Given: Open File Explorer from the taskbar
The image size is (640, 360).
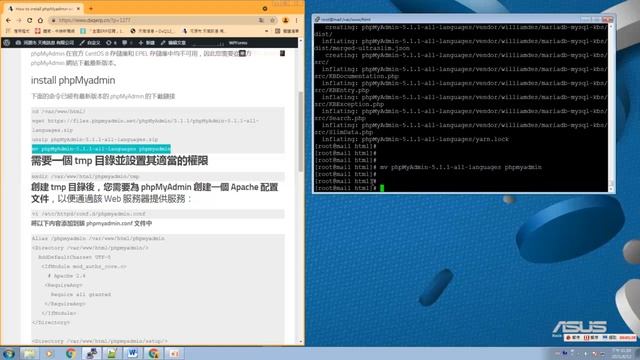Looking at the screenshot, I should pos(29,353).
